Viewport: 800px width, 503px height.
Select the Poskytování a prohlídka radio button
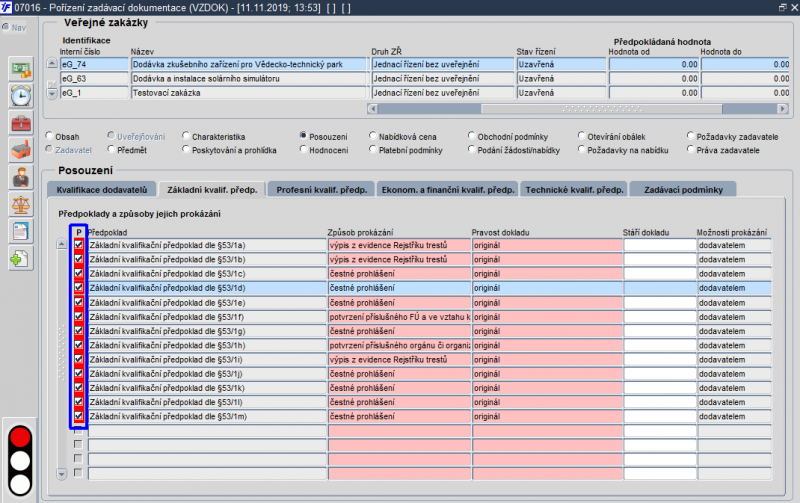pyautogui.click(x=186, y=149)
